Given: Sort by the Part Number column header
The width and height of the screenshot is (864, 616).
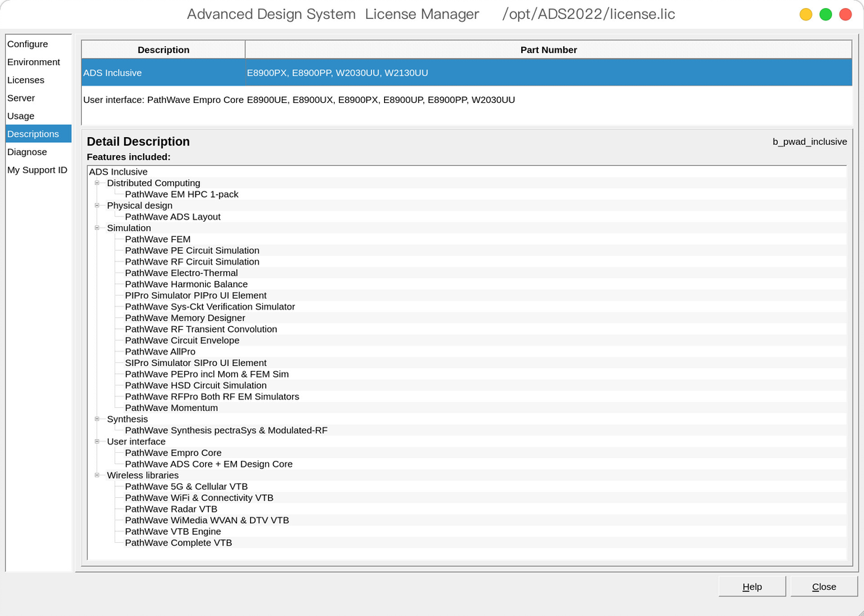Looking at the screenshot, I should pos(549,49).
